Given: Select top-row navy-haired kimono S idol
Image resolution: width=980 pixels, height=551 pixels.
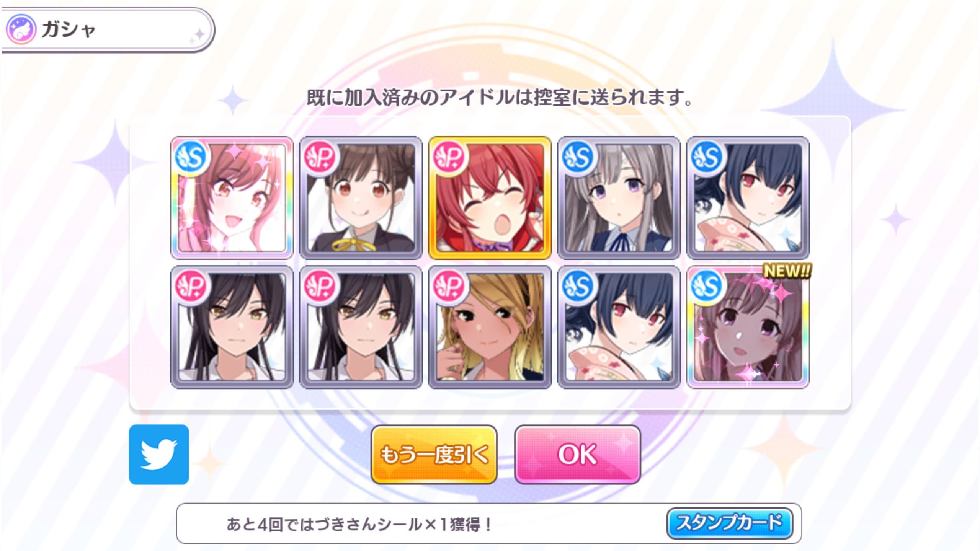Looking at the screenshot, I should coord(748,198).
